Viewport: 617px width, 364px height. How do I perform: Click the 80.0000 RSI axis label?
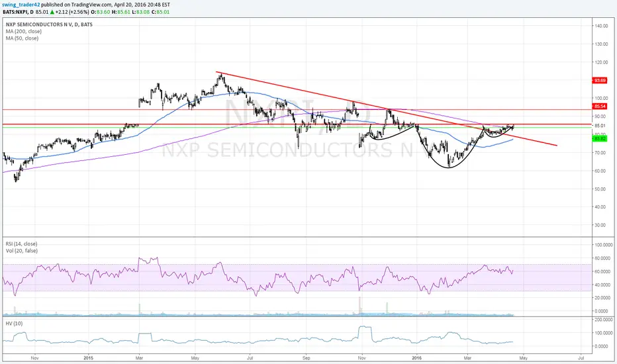click(x=604, y=258)
